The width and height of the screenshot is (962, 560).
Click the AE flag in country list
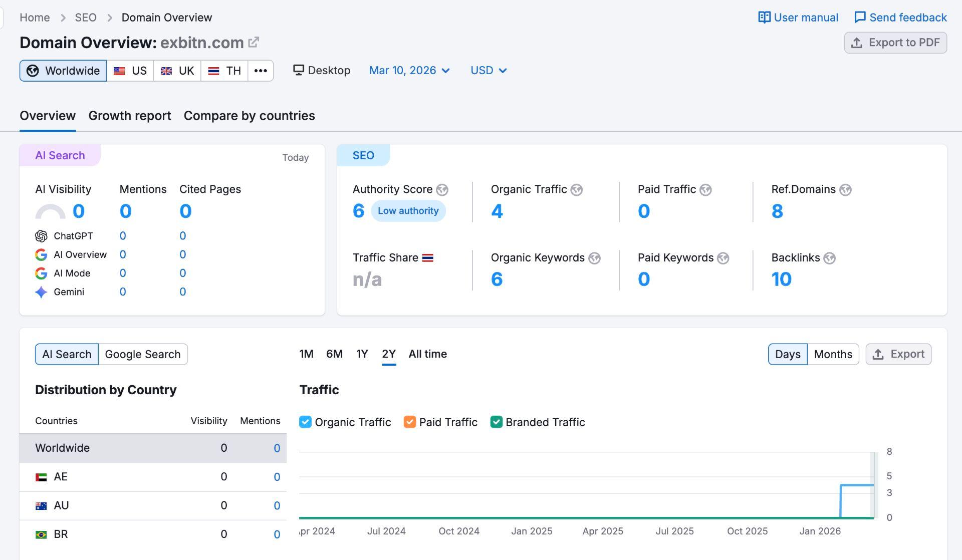(x=41, y=477)
